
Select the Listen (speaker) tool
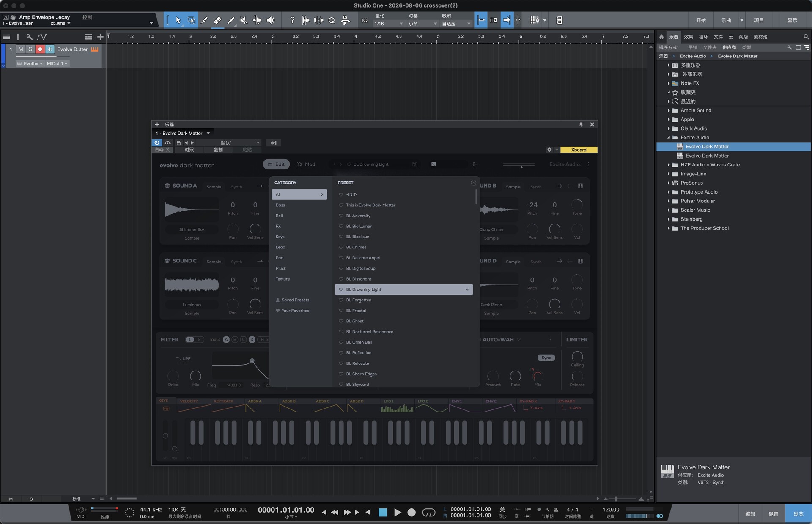pyautogui.click(x=270, y=20)
